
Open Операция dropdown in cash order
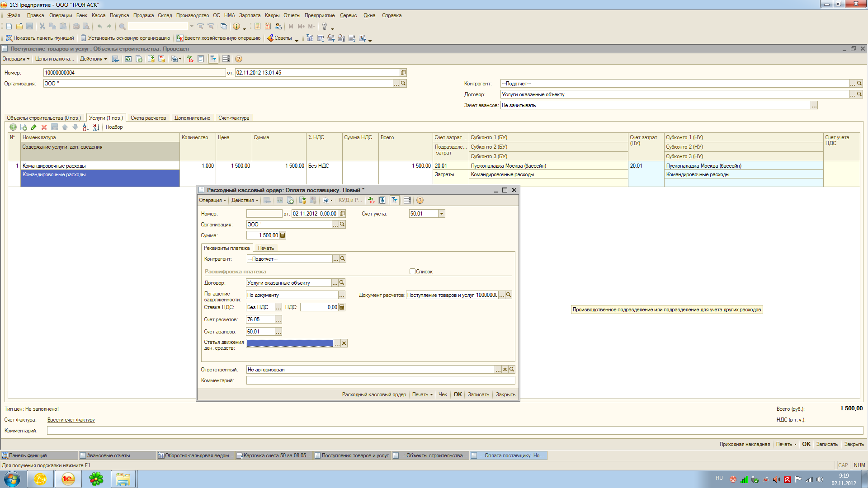coord(212,200)
